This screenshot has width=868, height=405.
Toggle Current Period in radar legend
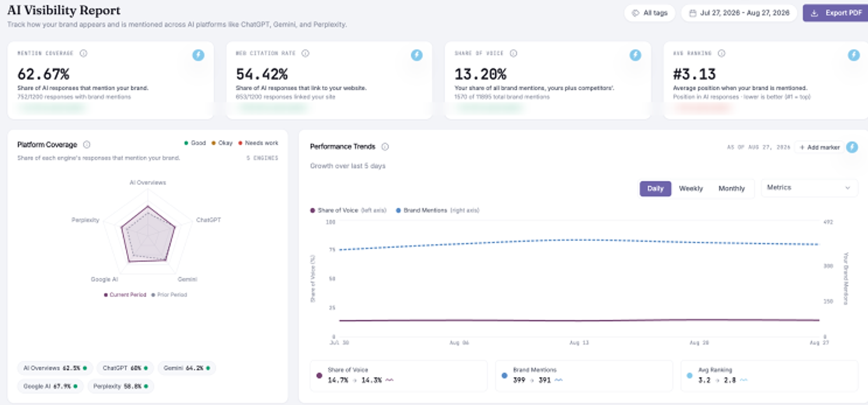click(125, 295)
